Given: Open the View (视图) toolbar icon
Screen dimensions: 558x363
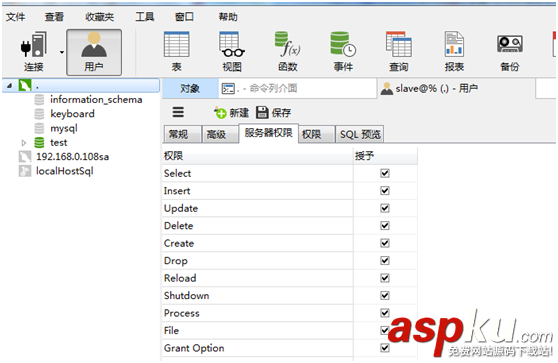Looking at the screenshot, I should click(x=232, y=52).
